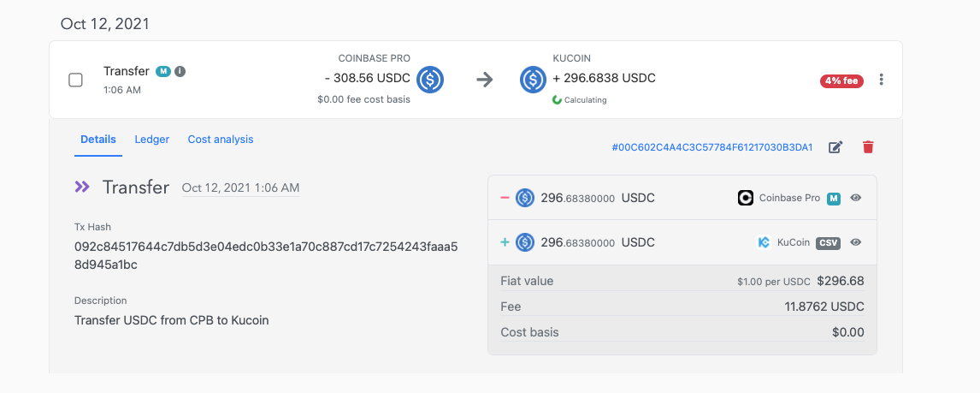Click the Fee value 11.8762 USDC

click(x=824, y=307)
